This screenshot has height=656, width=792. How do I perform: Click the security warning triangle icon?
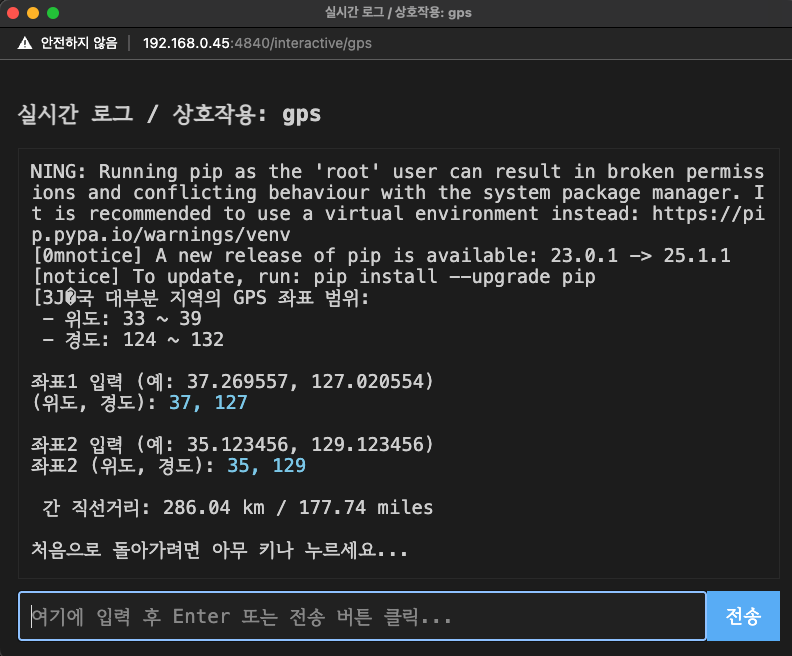point(25,43)
